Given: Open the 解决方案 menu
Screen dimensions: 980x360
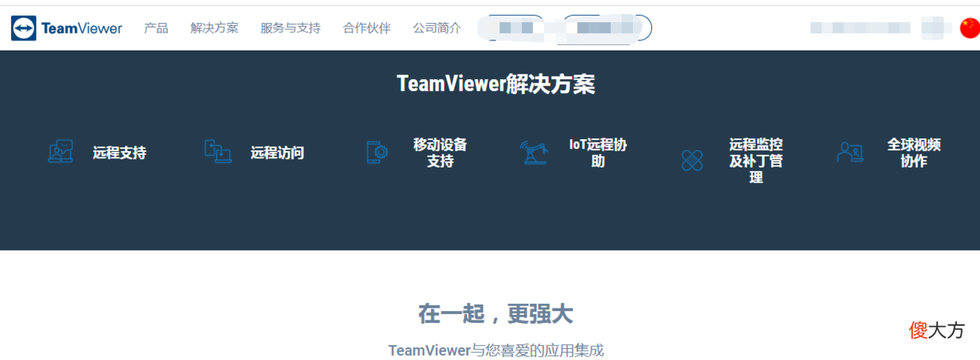Looking at the screenshot, I should (x=214, y=28).
